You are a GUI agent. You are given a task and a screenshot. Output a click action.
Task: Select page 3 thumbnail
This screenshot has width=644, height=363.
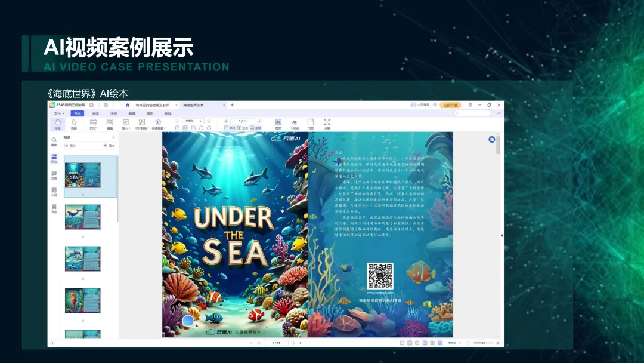[x=82, y=259]
